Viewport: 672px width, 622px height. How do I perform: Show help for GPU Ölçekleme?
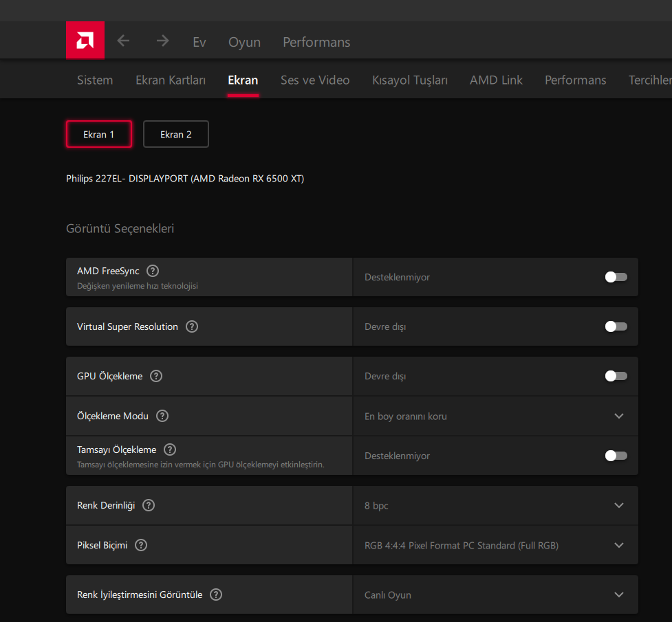[x=156, y=376]
